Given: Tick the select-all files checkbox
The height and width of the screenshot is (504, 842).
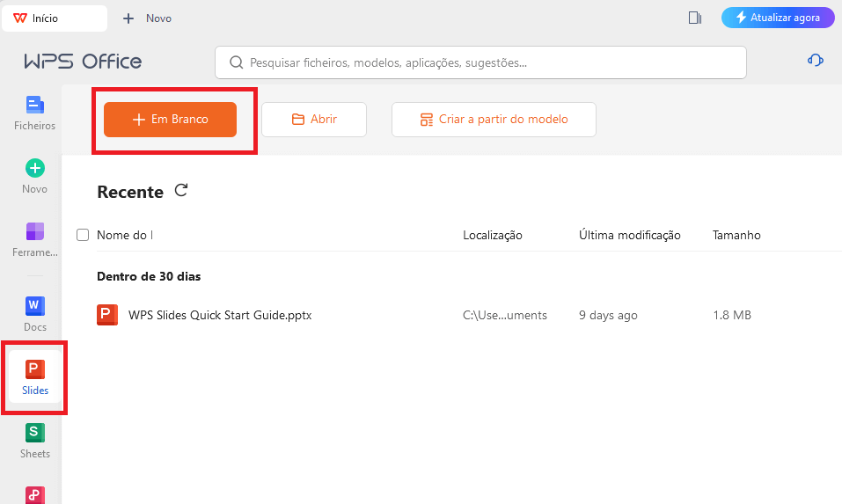Looking at the screenshot, I should pos(83,235).
